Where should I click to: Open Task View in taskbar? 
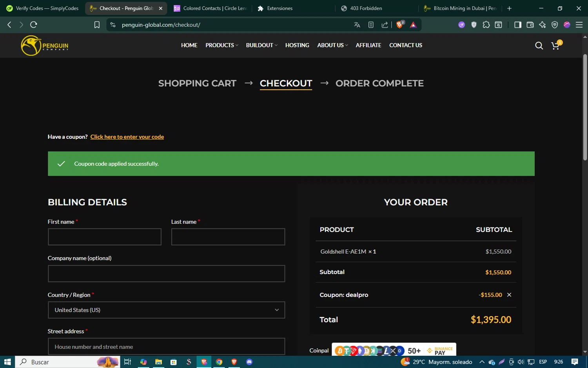coord(127,362)
